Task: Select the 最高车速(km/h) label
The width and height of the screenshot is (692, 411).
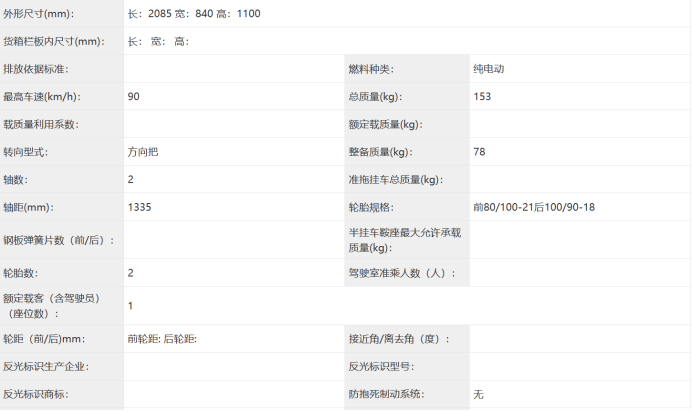Action: [x=41, y=97]
